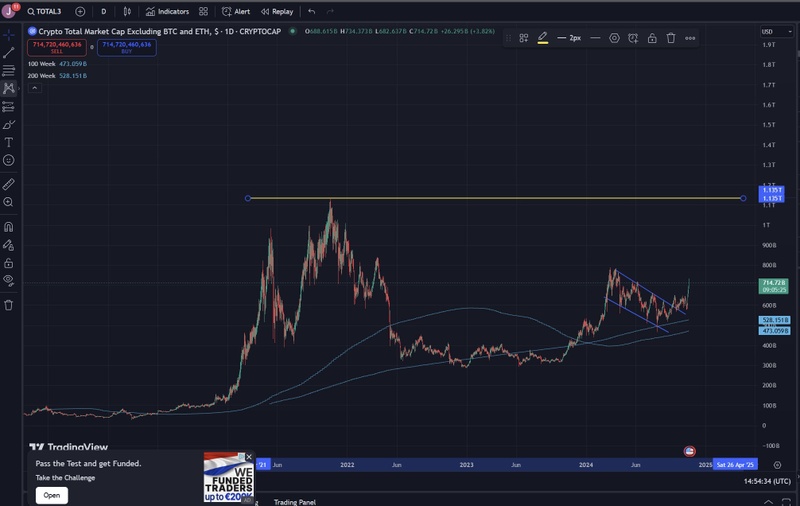Image resolution: width=800 pixels, height=506 pixels.
Task: Open more options in floating toolbar
Action: pos(690,38)
